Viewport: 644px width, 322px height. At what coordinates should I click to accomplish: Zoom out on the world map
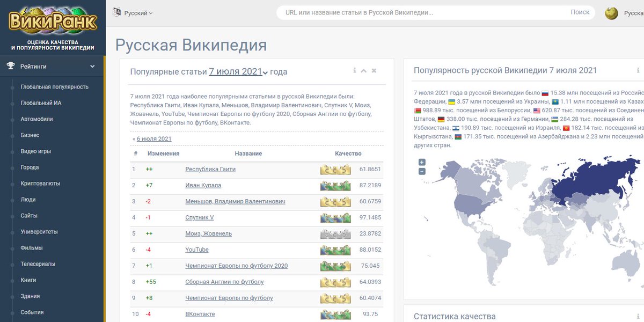(422, 171)
